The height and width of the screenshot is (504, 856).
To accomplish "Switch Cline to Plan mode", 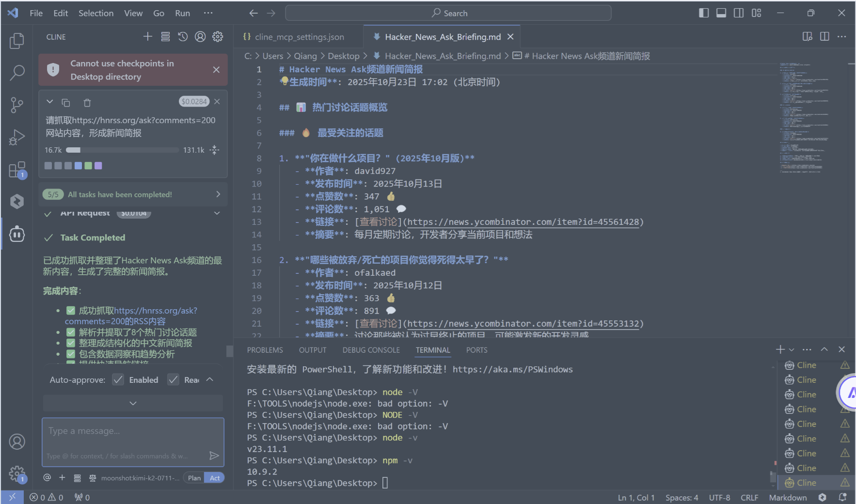I will pos(194,478).
